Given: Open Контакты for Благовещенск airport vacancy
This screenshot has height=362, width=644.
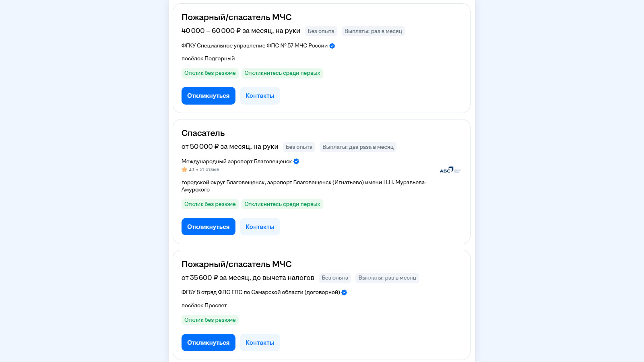Looking at the screenshot, I should coord(260,227).
